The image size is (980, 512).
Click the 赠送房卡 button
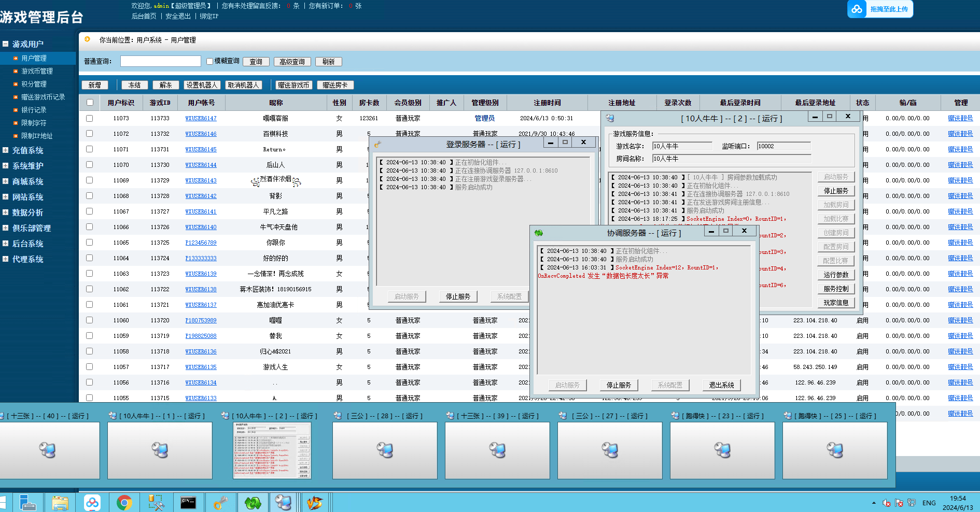(335, 85)
